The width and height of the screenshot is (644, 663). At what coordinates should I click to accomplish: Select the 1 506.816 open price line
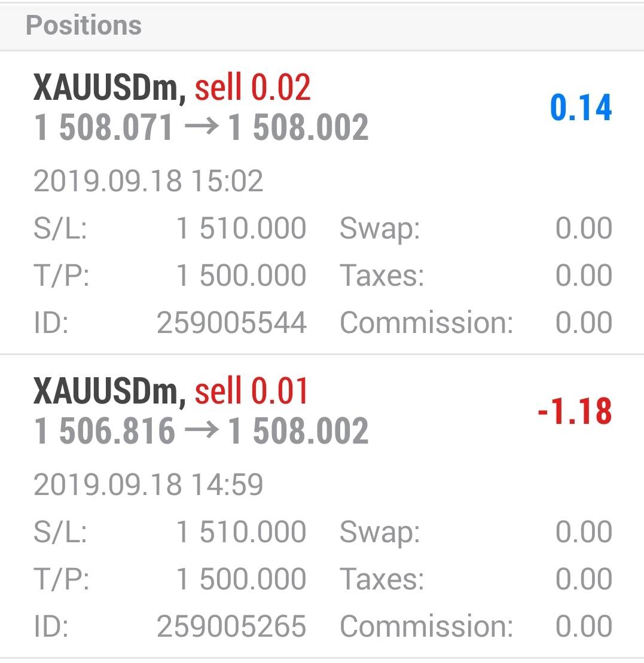201,432
